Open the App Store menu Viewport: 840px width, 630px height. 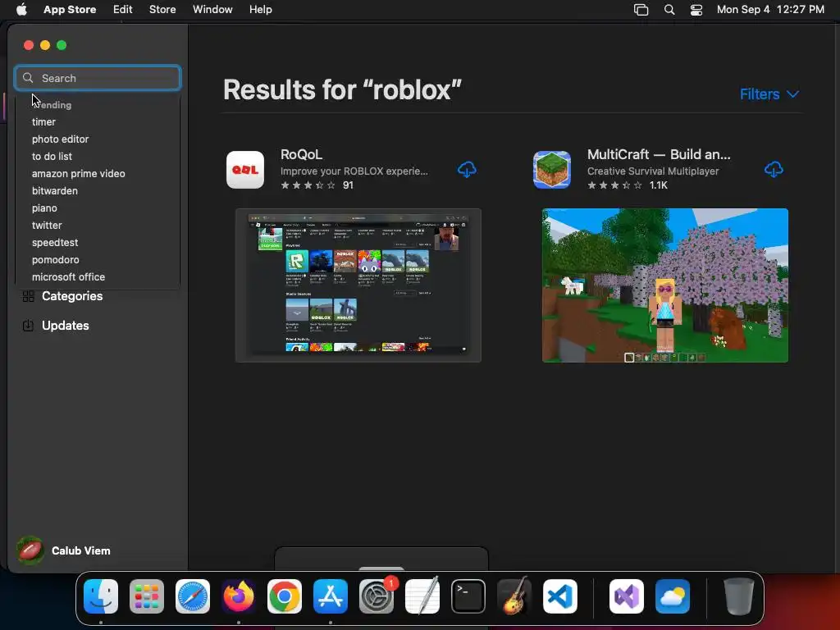click(x=70, y=9)
